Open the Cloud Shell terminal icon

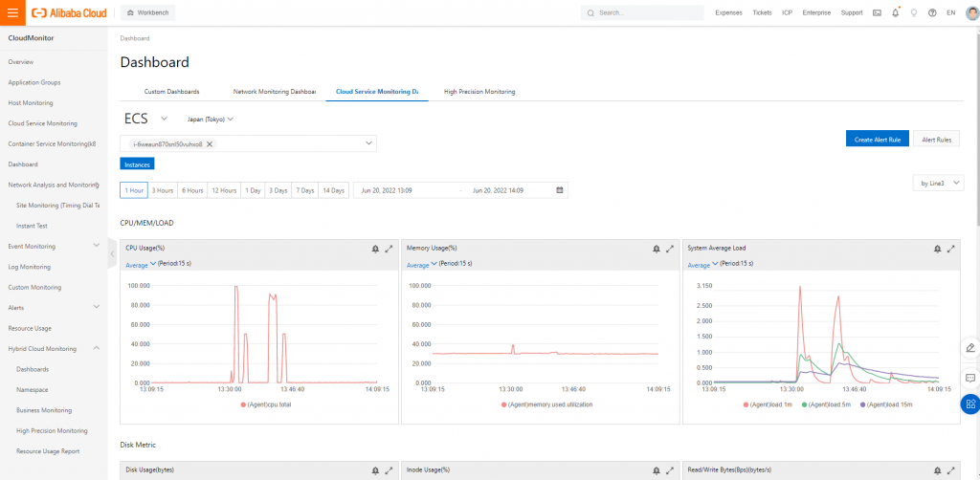877,12
